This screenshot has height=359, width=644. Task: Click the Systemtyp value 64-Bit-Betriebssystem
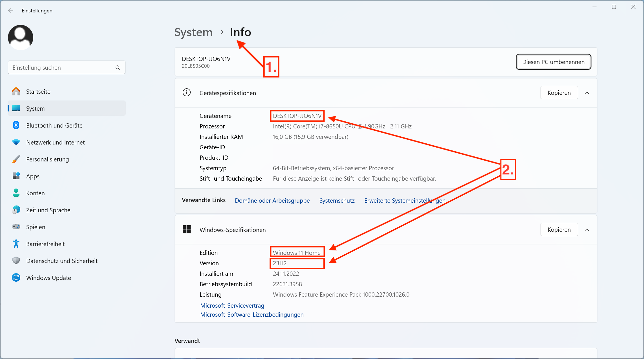point(333,168)
